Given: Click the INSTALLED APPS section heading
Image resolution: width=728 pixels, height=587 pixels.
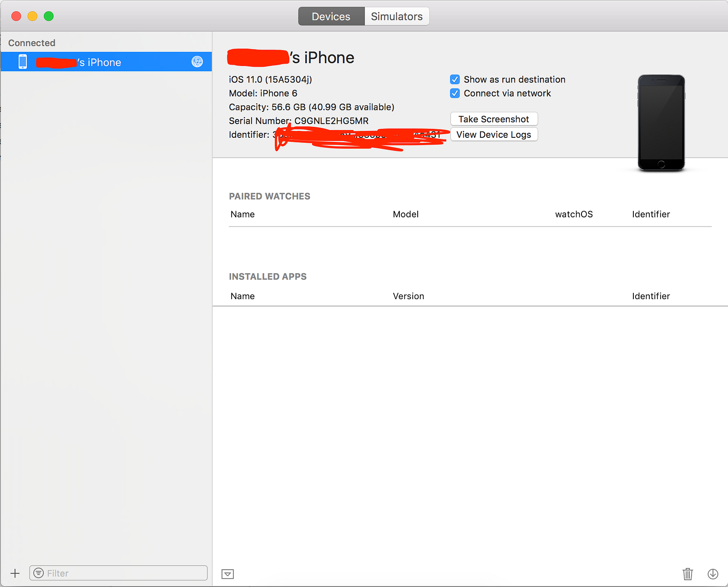Looking at the screenshot, I should pyautogui.click(x=268, y=276).
